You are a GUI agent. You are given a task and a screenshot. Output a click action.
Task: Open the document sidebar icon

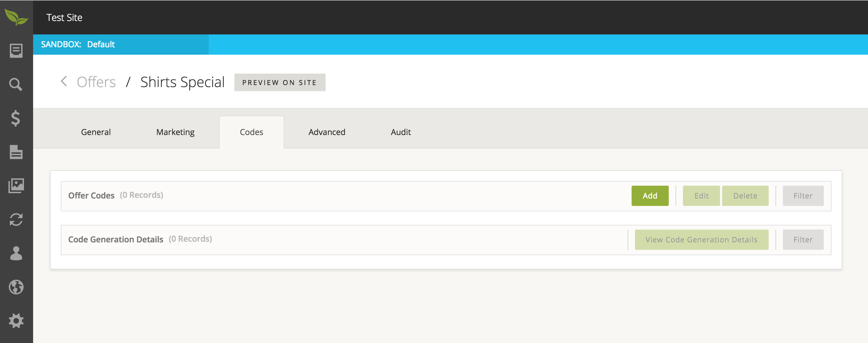pyautogui.click(x=16, y=152)
